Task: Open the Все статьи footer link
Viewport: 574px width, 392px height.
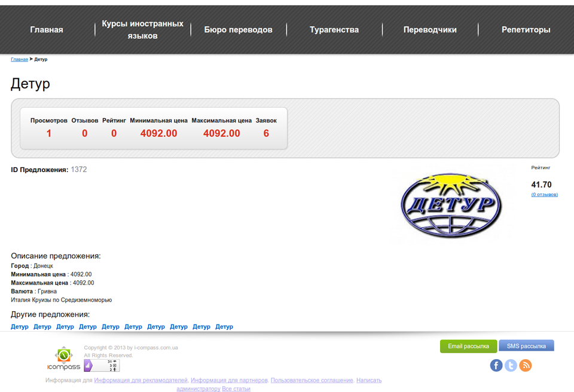Action: (x=236, y=388)
